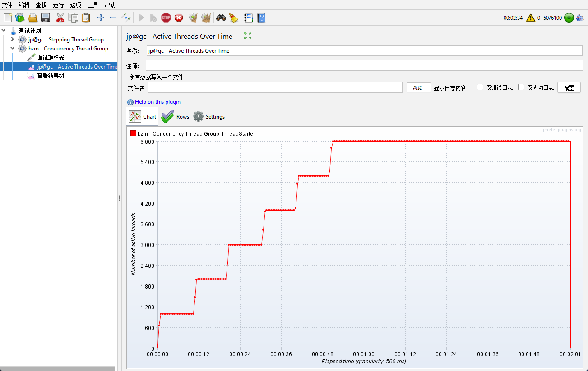Switch to the Settings tab
The width and height of the screenshot is (588, 371).
coord(209,117)
